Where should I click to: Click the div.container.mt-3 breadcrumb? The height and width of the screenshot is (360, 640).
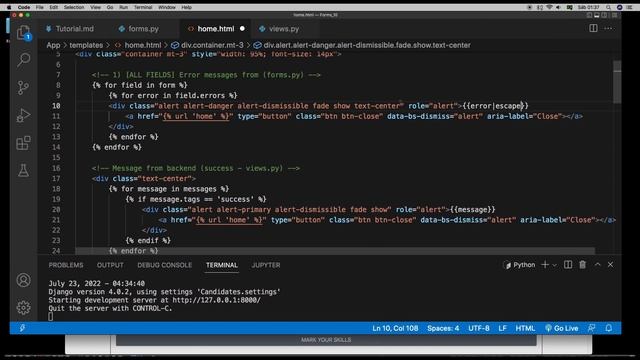coord(207,45)
